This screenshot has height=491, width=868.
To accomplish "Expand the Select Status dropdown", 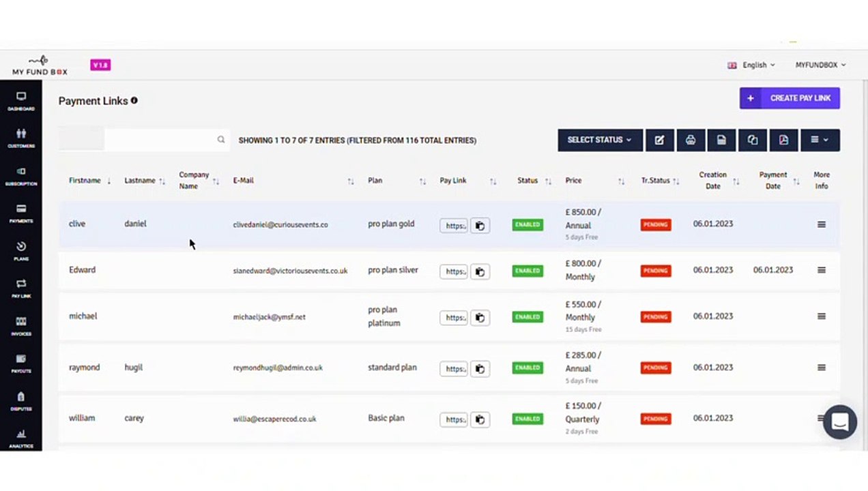I will 600,140.
